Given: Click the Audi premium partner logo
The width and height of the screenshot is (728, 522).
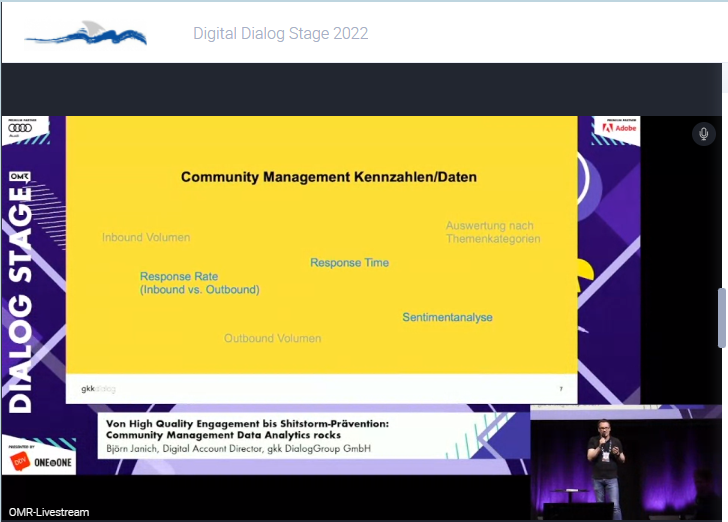Looking at the screenshot, I should [20, 128].
